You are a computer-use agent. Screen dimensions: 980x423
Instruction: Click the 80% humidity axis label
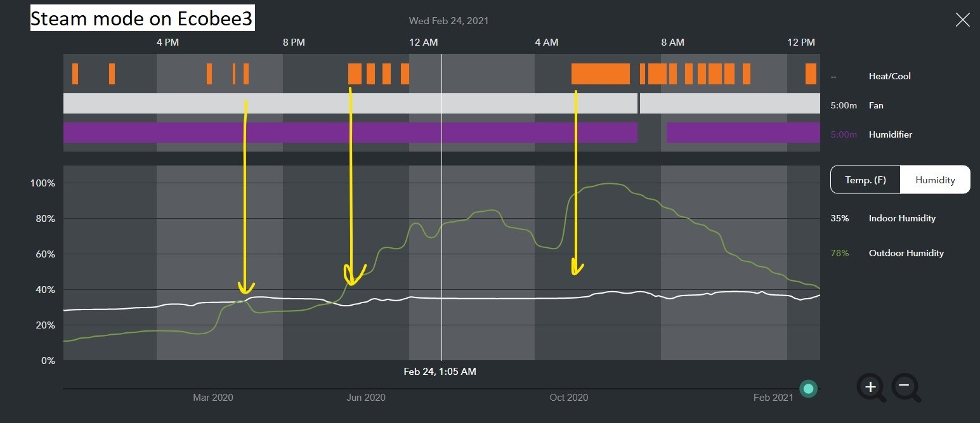pyautogui.click(x=46, y=219)
